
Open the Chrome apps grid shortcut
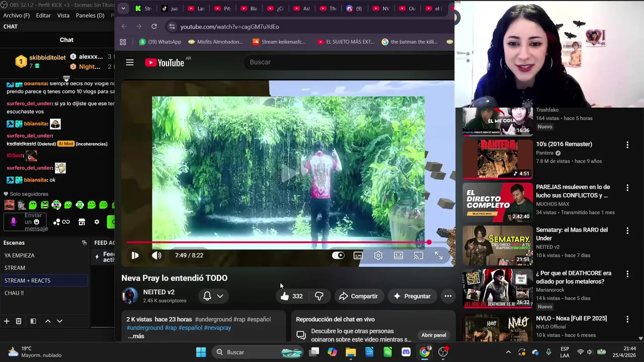pyautogui.click(x=123, y=42)
